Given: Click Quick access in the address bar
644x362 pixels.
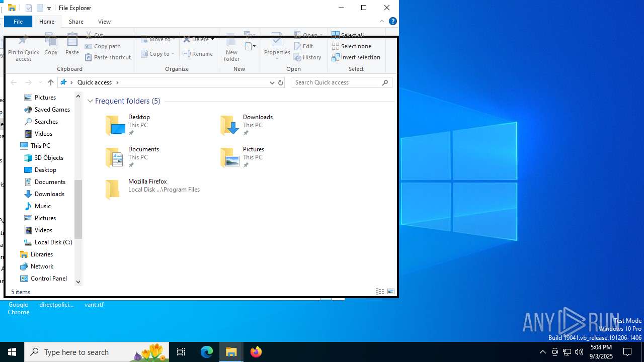Looking at the screenshot, I should pos(95,82).
